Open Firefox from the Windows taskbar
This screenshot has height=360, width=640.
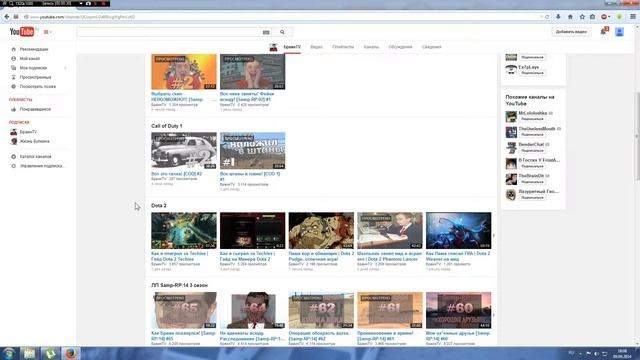point(71,353)
